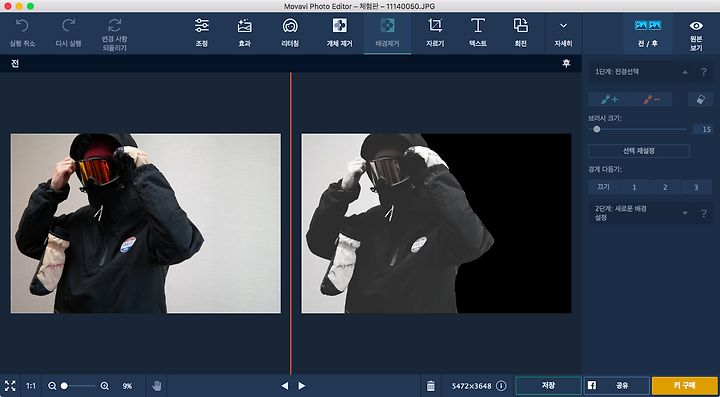720x397 pixels.
Task: Open help for Step 2 new background
Action: (703, 213)
